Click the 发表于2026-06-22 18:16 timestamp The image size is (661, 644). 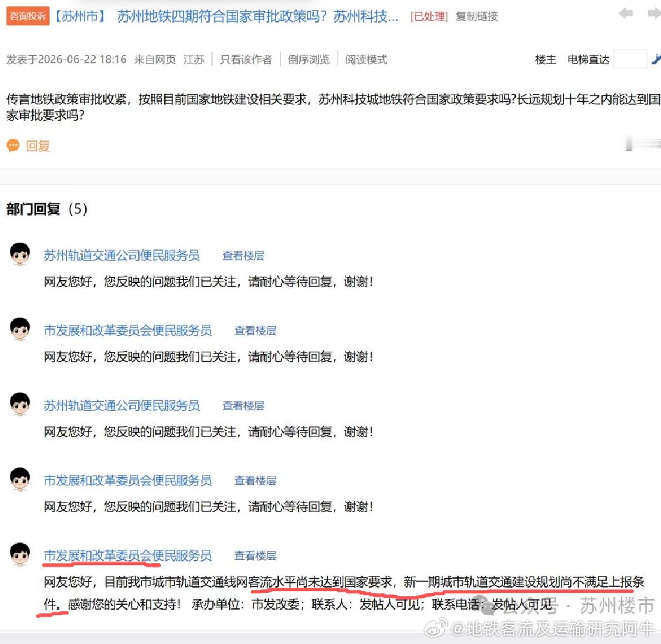coord(66,60)
